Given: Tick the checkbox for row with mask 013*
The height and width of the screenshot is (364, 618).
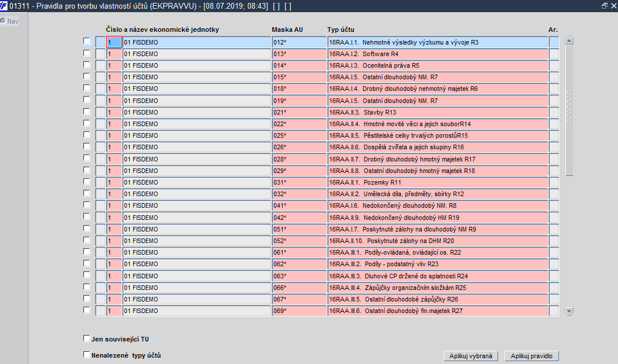Looking at the screenshot, I should point(87,53).
